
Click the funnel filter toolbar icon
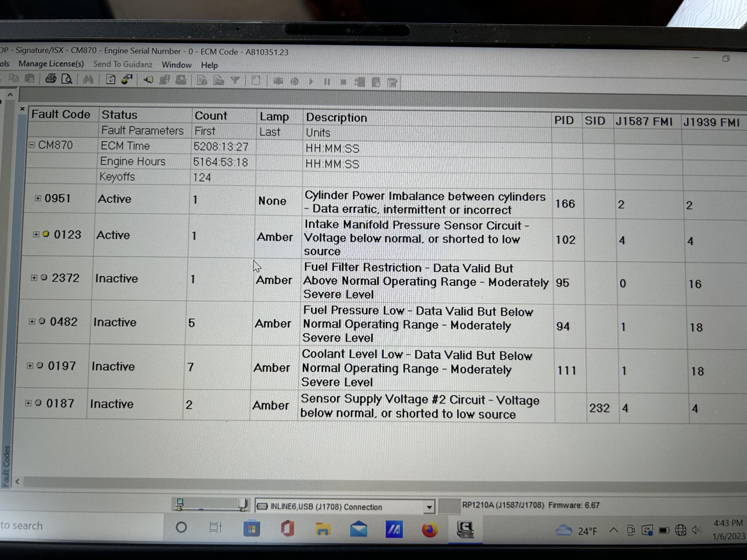tap(235, 81)
